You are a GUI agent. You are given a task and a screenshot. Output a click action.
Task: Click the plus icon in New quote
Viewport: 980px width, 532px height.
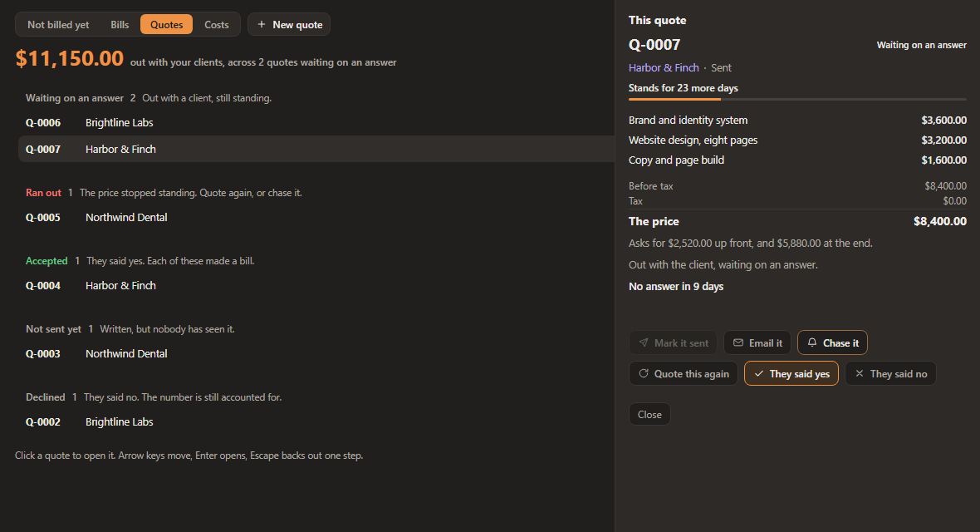coord(262,24)
